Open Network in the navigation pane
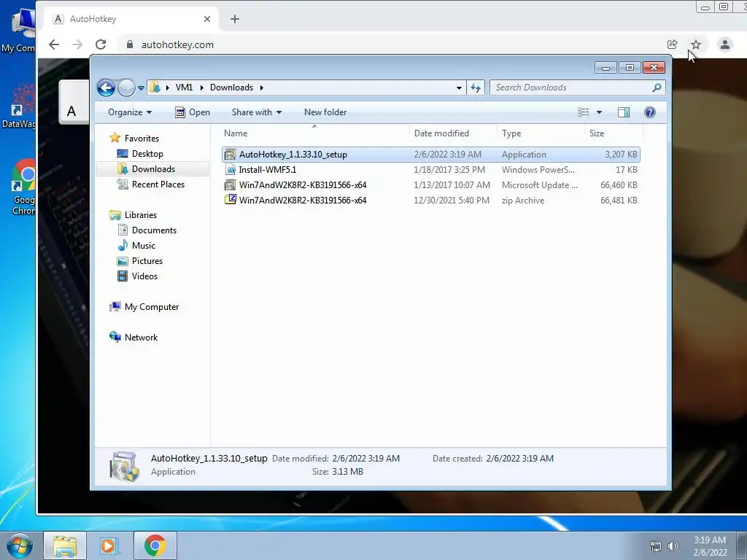Screen dimensions: 747x560 (141, 338)
